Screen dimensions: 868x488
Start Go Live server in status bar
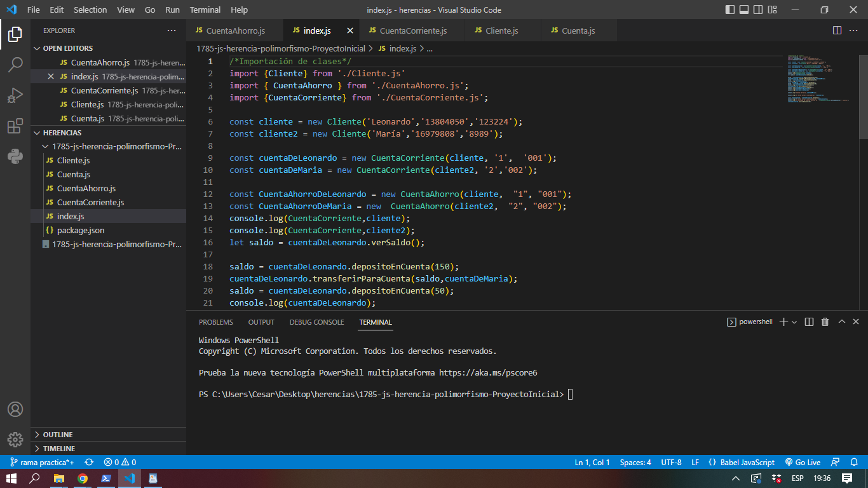pos(803,463)
